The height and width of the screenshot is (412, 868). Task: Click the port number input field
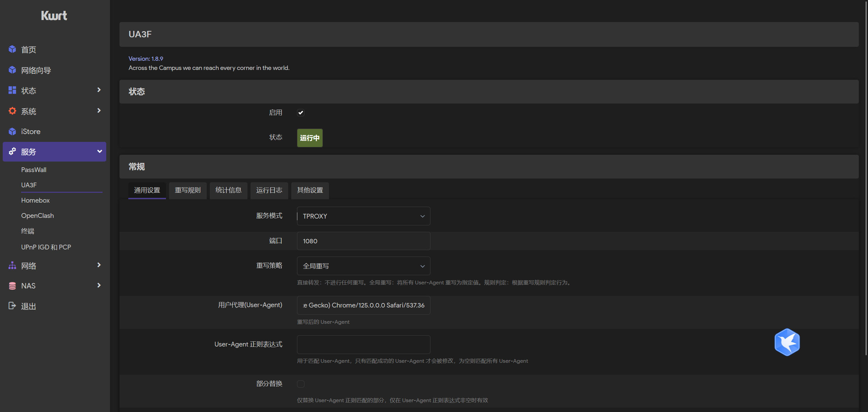363,241
